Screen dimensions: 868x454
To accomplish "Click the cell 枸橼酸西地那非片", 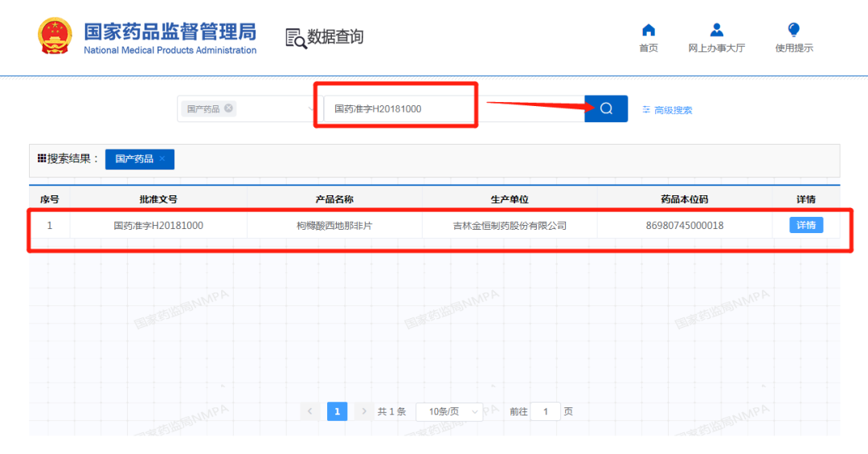I will click(x=334, y=225).
